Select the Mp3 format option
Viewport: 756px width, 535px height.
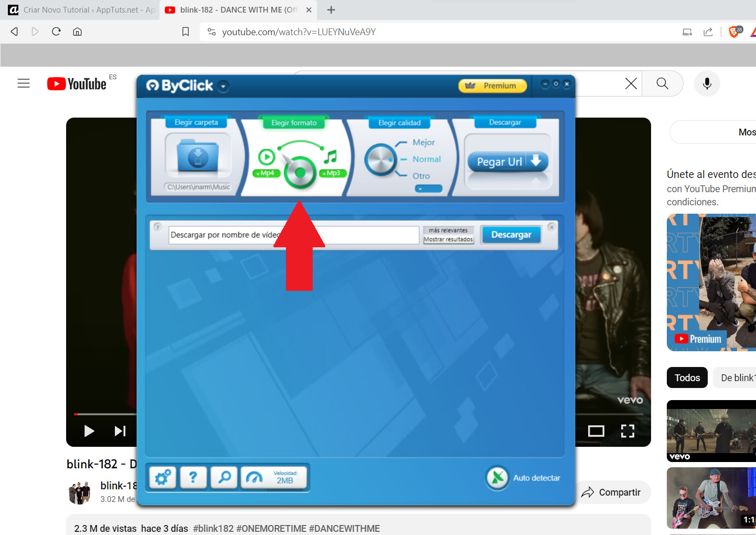333,173
